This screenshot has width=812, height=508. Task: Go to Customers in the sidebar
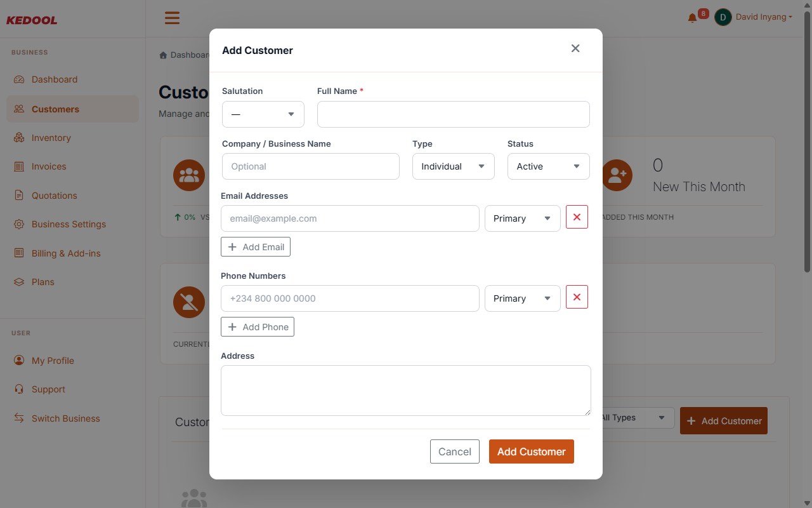click(72, 109)
